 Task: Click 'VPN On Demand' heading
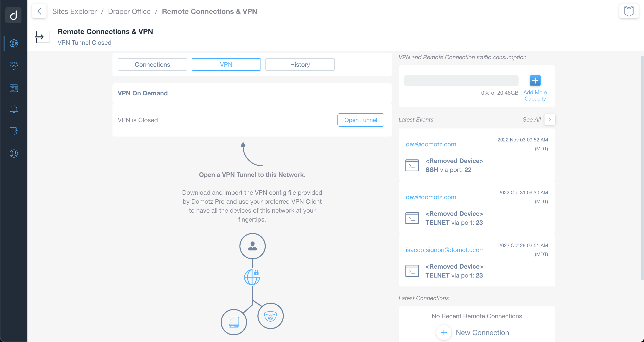142,93
